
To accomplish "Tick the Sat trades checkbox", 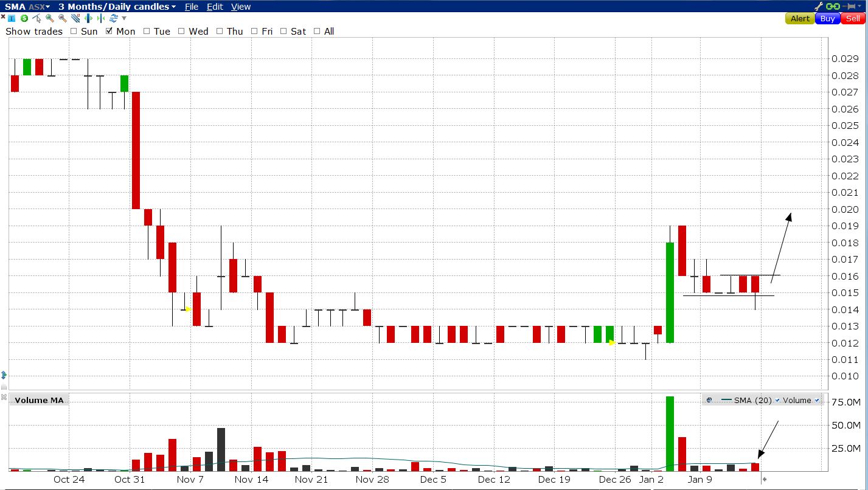I will point(283,31).
